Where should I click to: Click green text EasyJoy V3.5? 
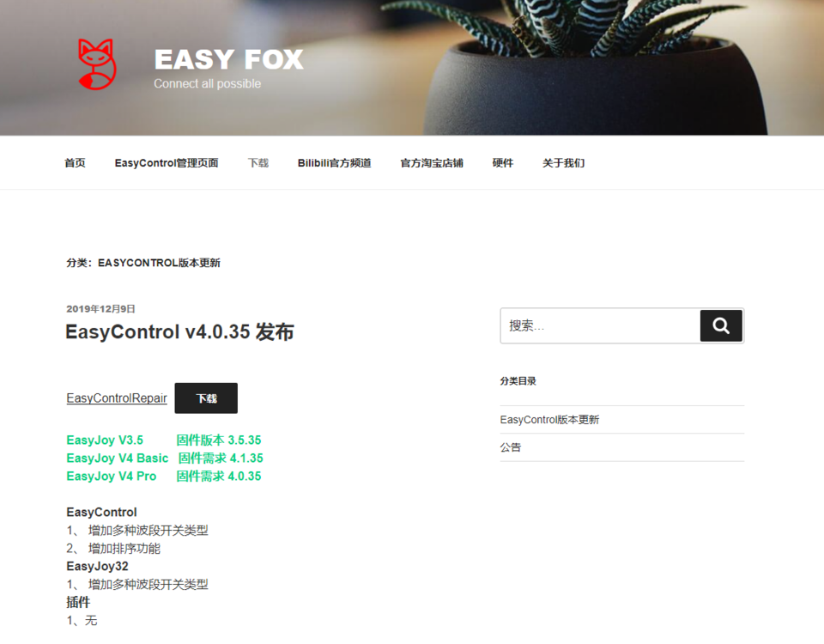click(x=105, y=440)
